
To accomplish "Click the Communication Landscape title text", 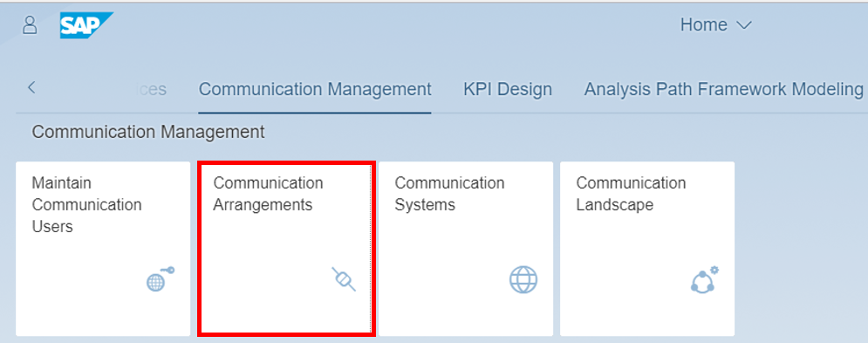I will (x=631, y=194).
